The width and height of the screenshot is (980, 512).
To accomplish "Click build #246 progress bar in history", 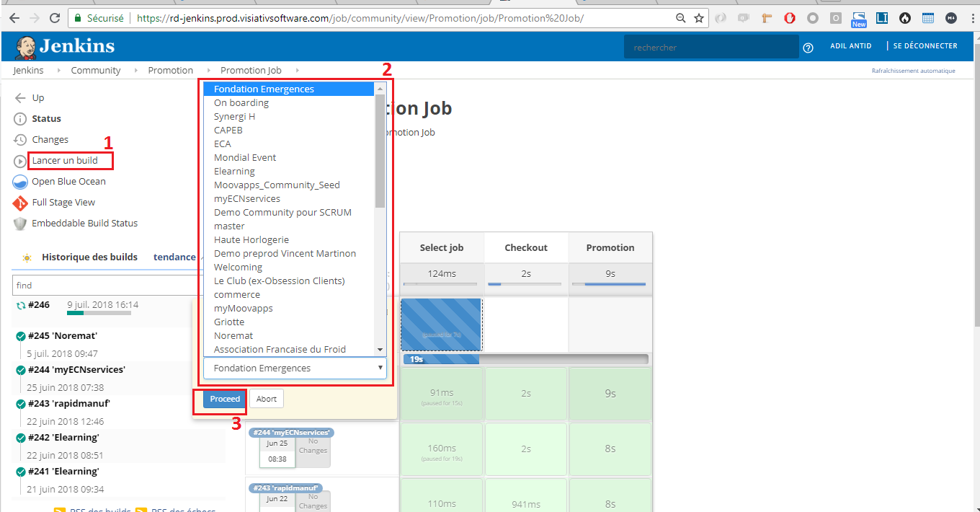I will pos(99,313).
